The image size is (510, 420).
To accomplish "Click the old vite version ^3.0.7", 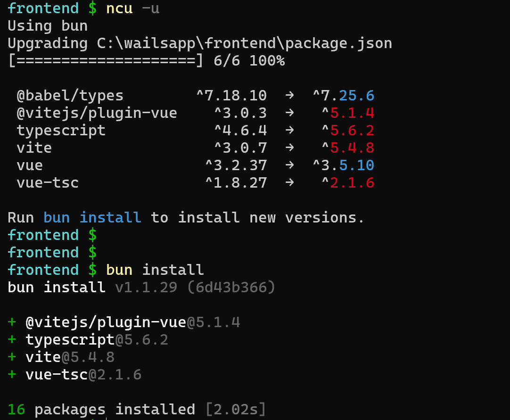I will [240, 148].
